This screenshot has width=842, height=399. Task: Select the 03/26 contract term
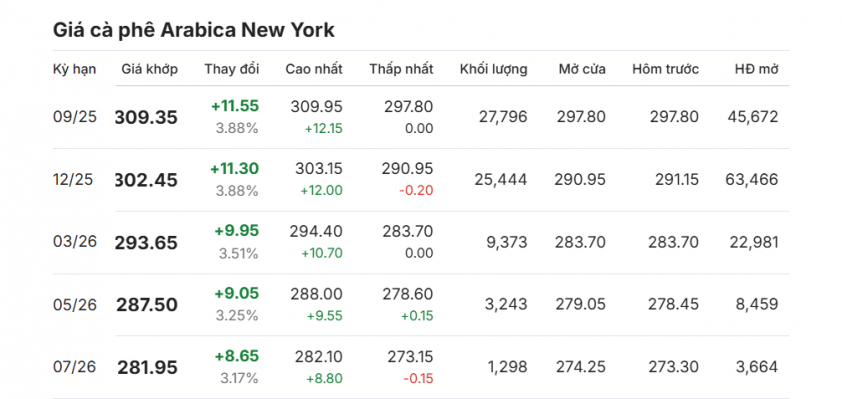point(75,242)
